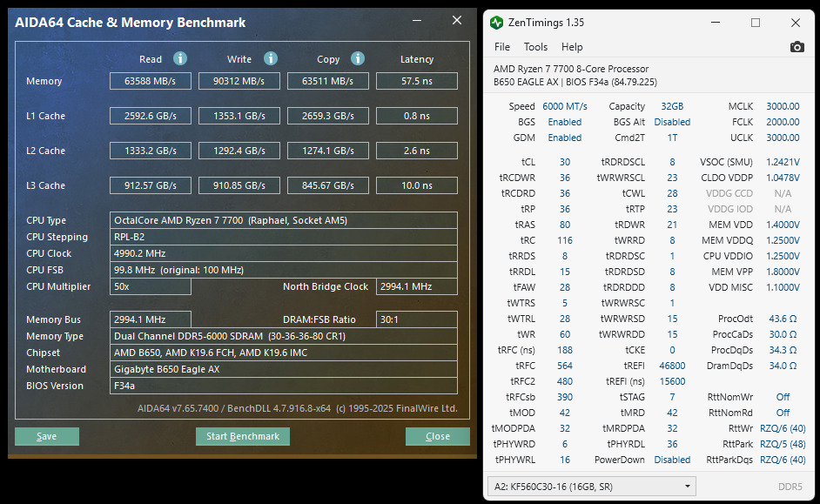Click the Close button in AIDA64
Screen dimensions: 820x504
pyautogui.click(x=438, y=436)
